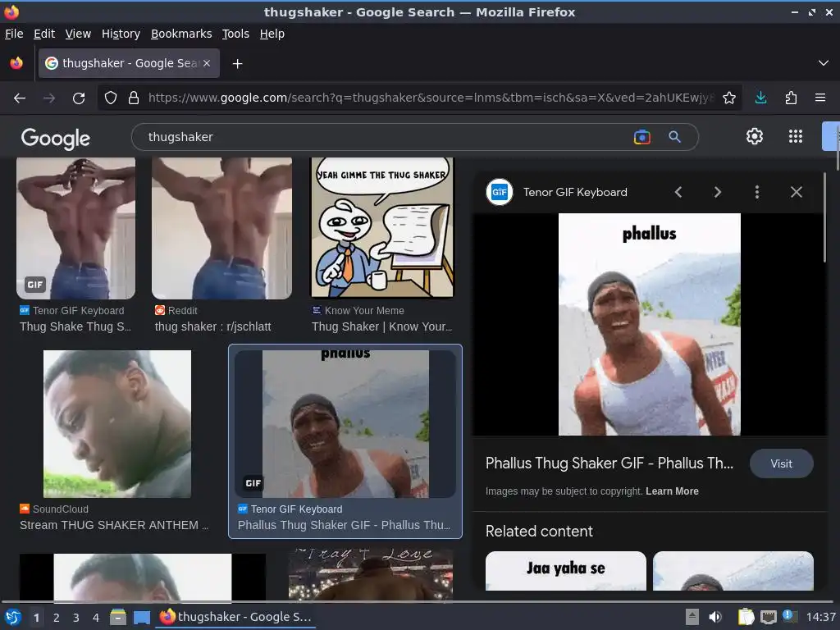Image resolution: width=840 pixels, height=630 pixels.
Task: Open the Firefox downloads panel
Action: click(x=760, y=98)
